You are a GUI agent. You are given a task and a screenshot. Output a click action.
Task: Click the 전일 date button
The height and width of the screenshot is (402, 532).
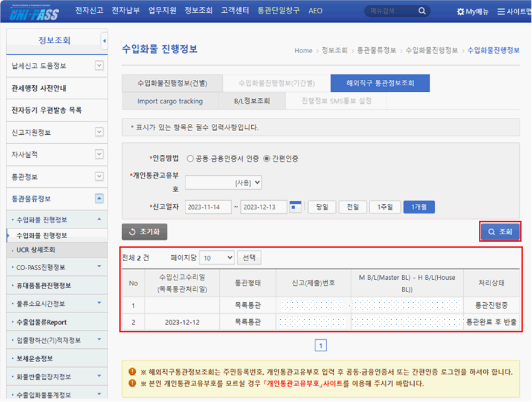(x=353, y=207)
